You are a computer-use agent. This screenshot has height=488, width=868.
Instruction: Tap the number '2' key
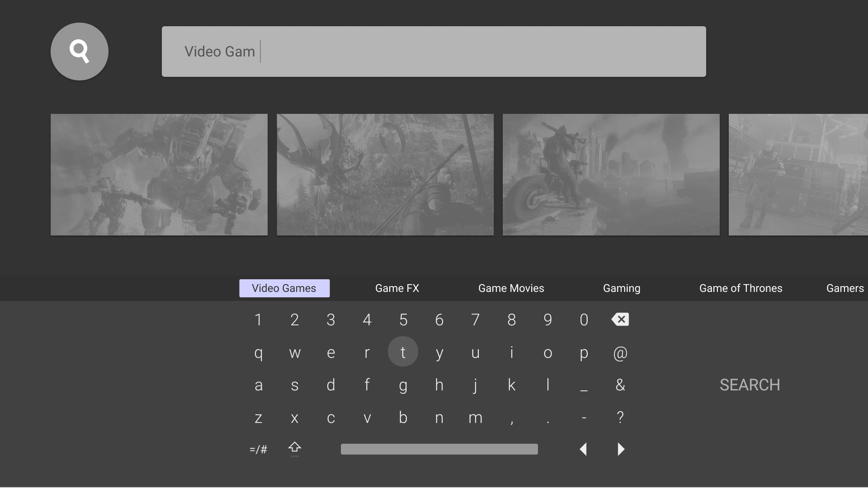click(x=295, y=320)
